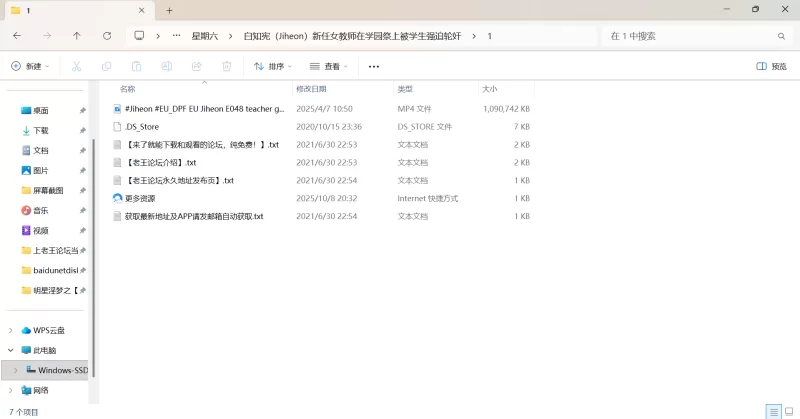Switch to details view in status bar
Image resolution: width=800 pixels, height=419 pixels.
tap(772, 411)
